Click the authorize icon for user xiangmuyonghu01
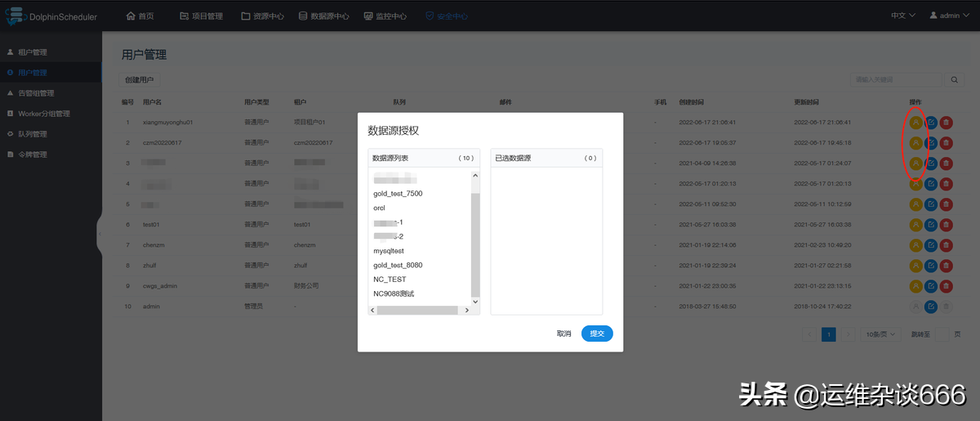 pyautogui.click(x=916, y=122)
